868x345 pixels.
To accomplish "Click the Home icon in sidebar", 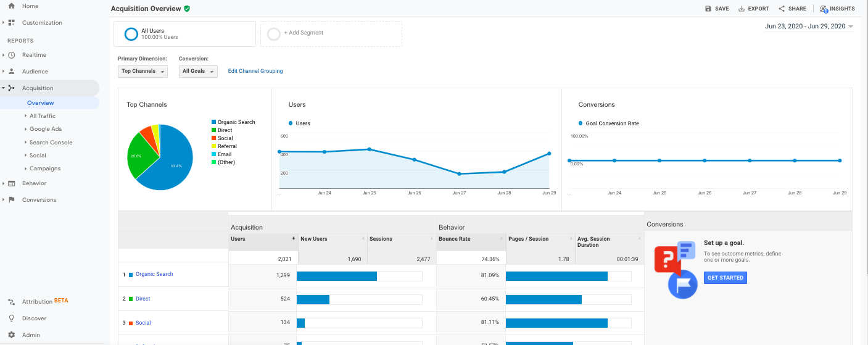I will (11, 6).
